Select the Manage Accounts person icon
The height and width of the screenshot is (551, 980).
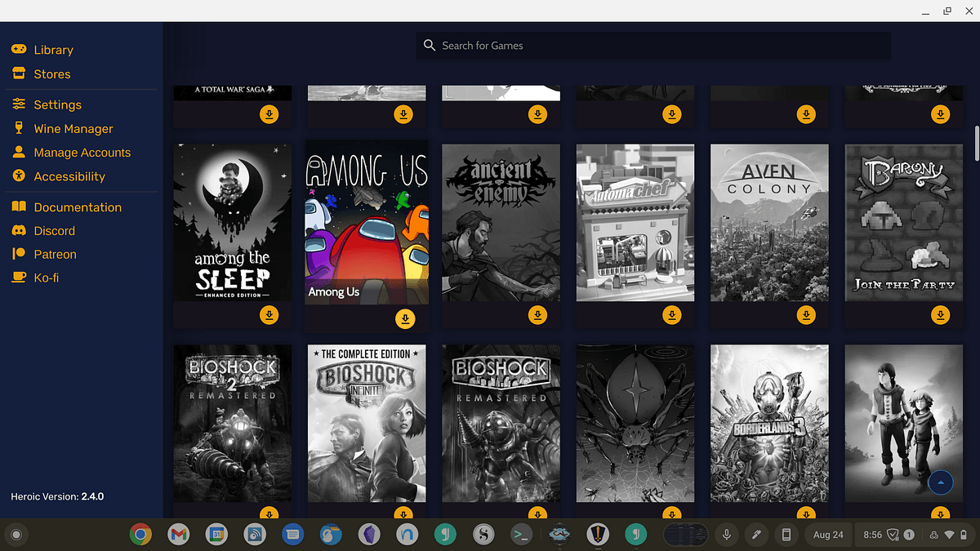click(x=17, y=152)
